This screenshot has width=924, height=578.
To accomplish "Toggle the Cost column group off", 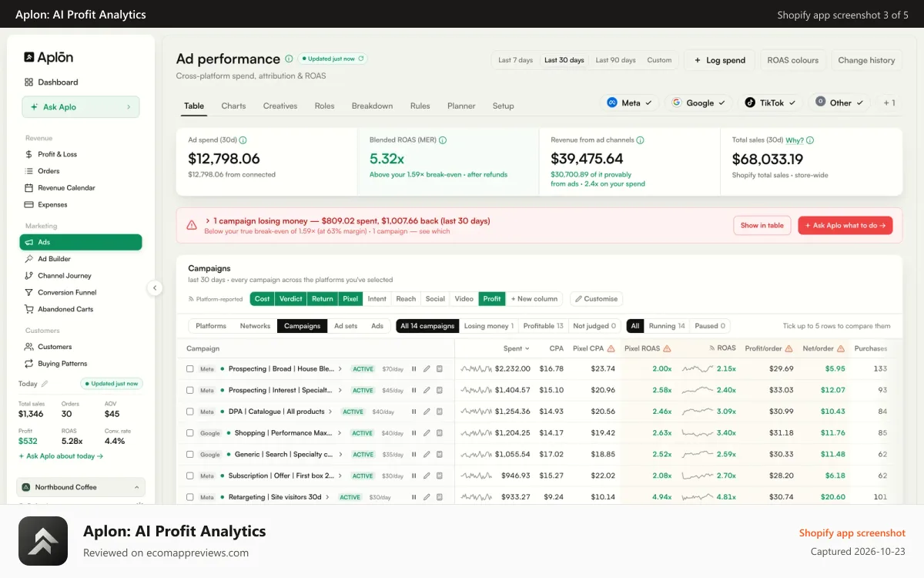I will tap(263, 299).
